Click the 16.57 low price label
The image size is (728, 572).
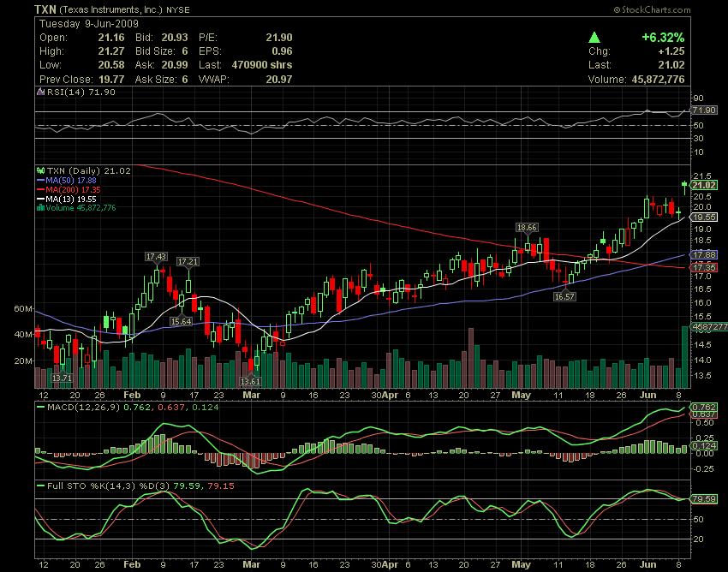click(564, 296)
